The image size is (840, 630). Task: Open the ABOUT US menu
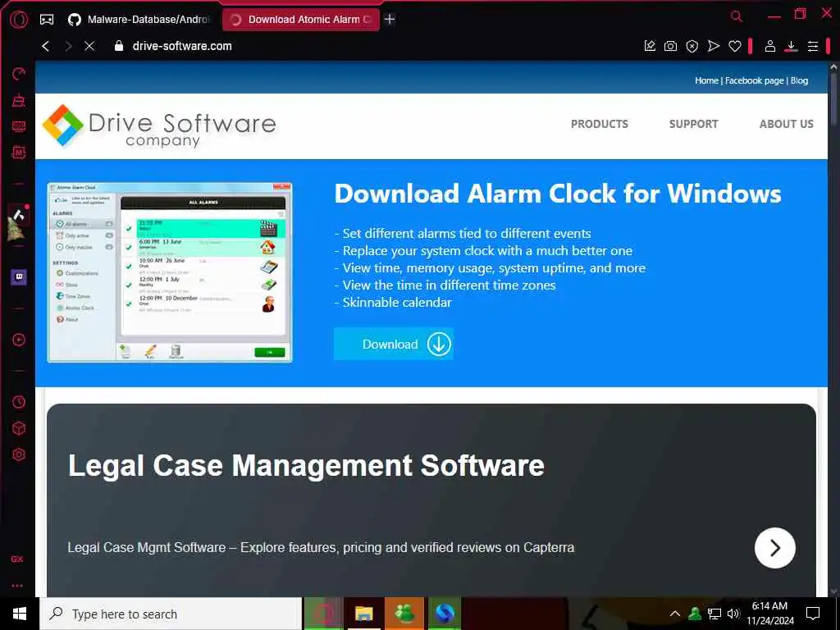(x=787, y=124)
